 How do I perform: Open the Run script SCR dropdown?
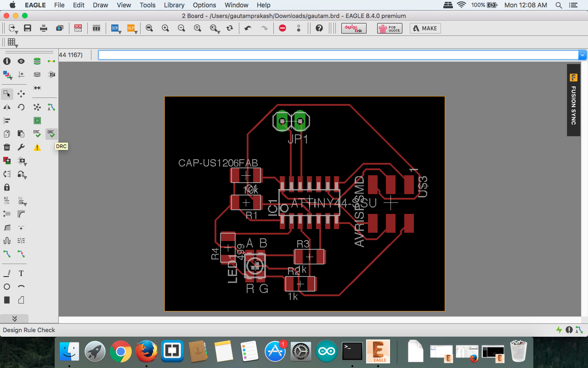pyautogui.click(x=116, y=28)
